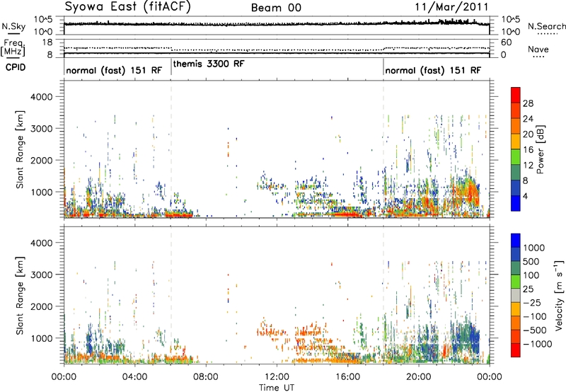Image resolution: width=566 pixels, height=392 pixels.
Task: Click the '10^5' tick beside N.Search
Action: tap(510, 19)
